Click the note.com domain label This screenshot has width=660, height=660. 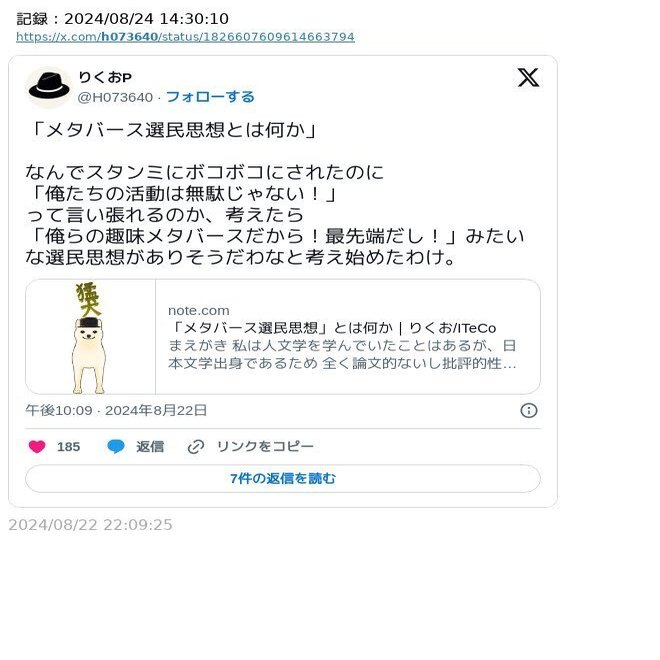coord(199,311)
